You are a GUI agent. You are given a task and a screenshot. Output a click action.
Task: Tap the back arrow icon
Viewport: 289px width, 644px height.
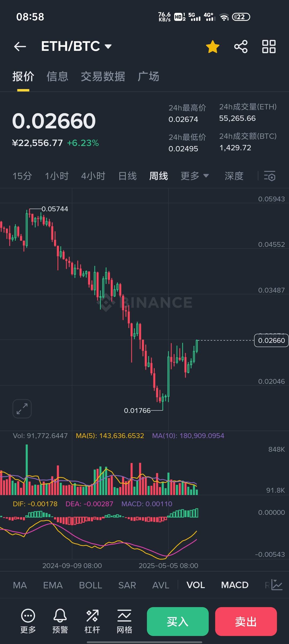(20, 47)
